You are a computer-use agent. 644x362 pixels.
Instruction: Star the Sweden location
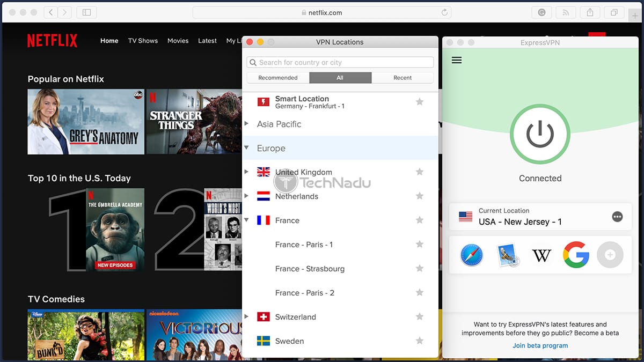click(x=420, y=341)
